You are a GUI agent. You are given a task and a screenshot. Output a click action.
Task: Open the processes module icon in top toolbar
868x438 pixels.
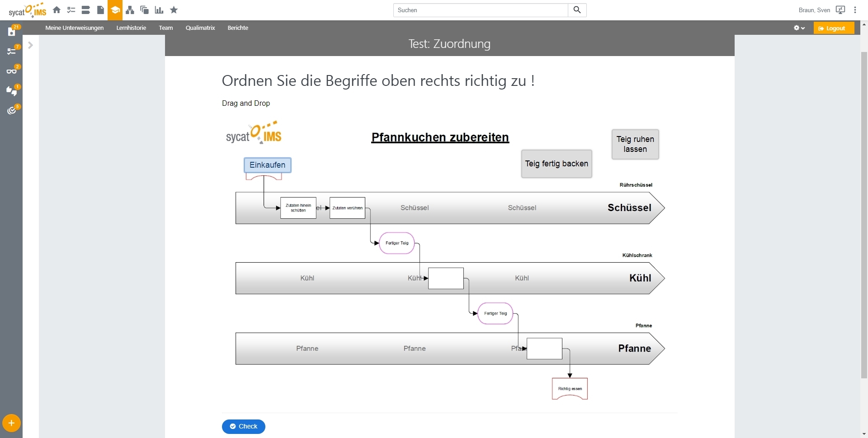tap(86, 10)
